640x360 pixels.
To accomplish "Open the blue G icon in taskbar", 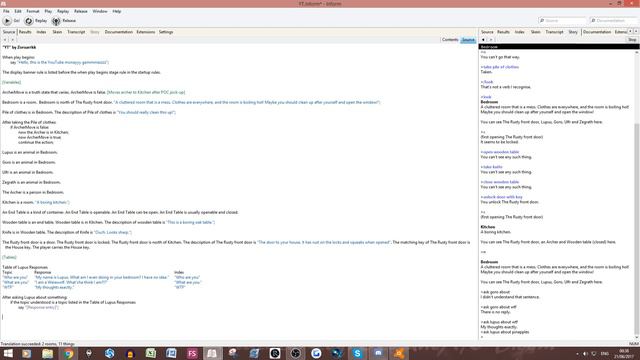I will pos(316,353).
